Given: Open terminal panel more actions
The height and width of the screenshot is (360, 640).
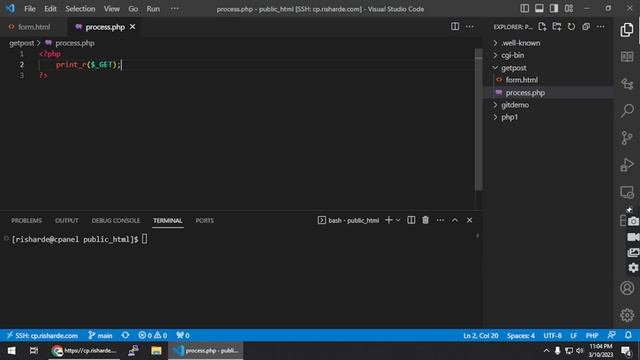Looking at the screenshot, I should click(440, 220).
